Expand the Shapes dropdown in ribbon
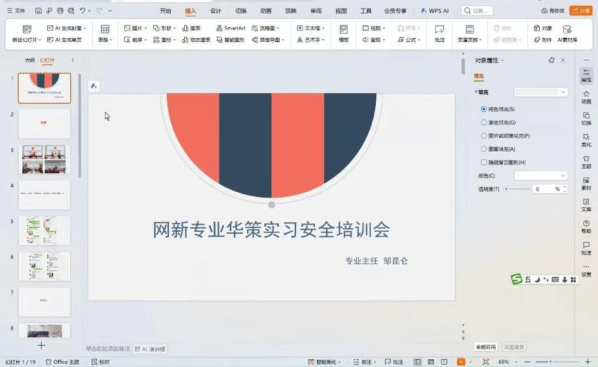Image resolution: width=598 pixels, height=367 pixels. point(165,28)
